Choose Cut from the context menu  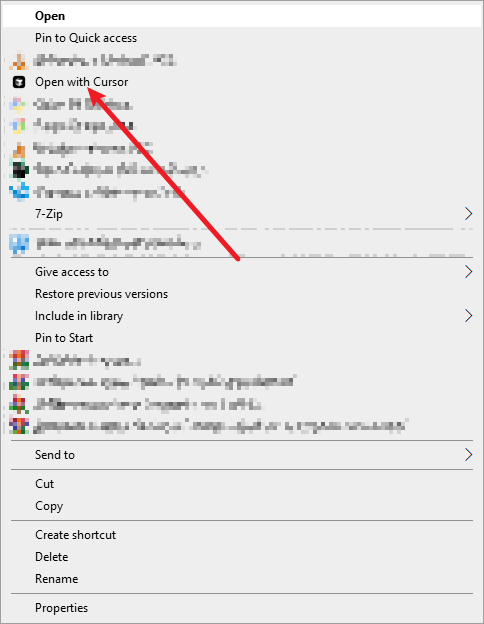coord(242,484)
